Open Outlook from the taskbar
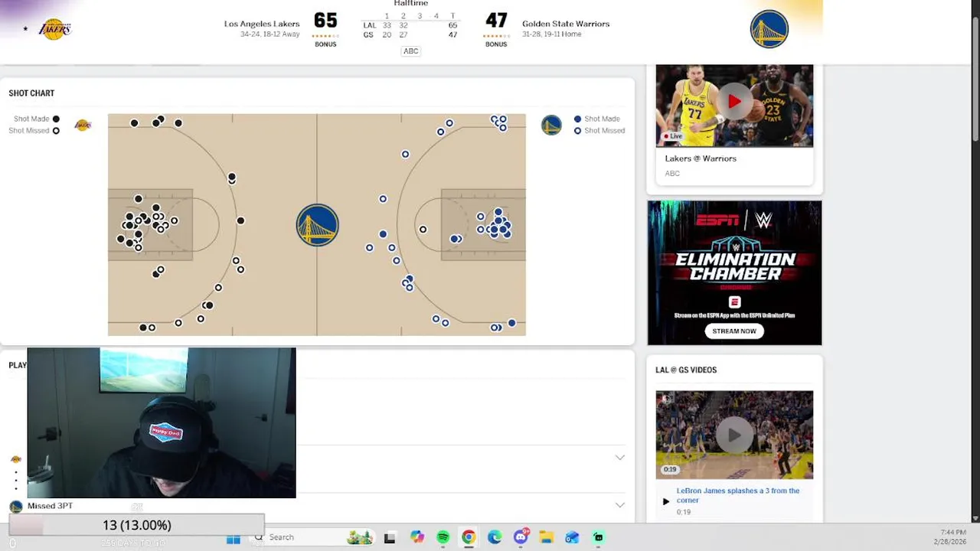This screenshot has height=551, width=980. tap(572, 538)
